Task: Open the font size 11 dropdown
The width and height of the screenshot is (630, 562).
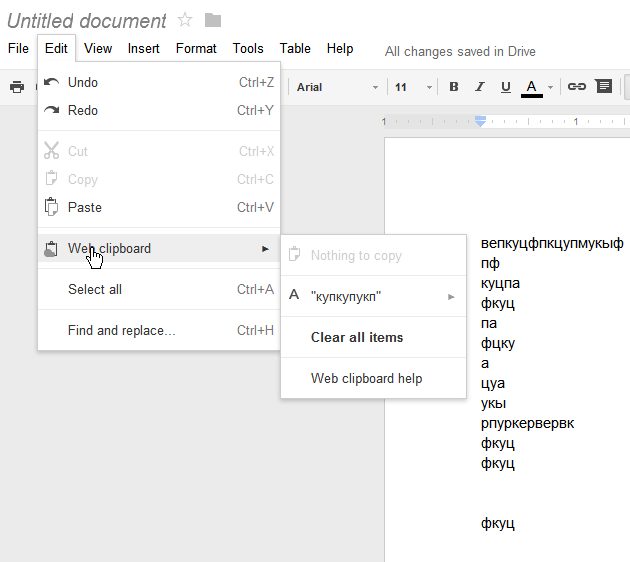Action: (x=413, y=87)
